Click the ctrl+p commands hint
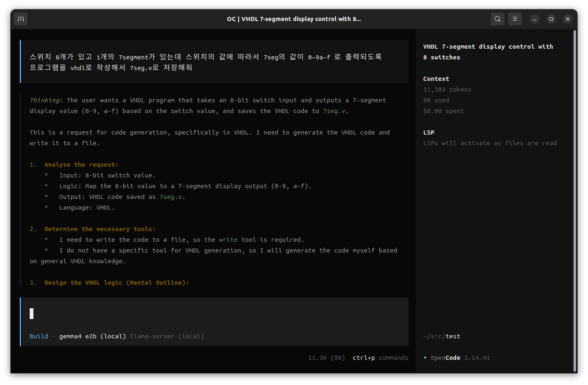 pos(380,358)
